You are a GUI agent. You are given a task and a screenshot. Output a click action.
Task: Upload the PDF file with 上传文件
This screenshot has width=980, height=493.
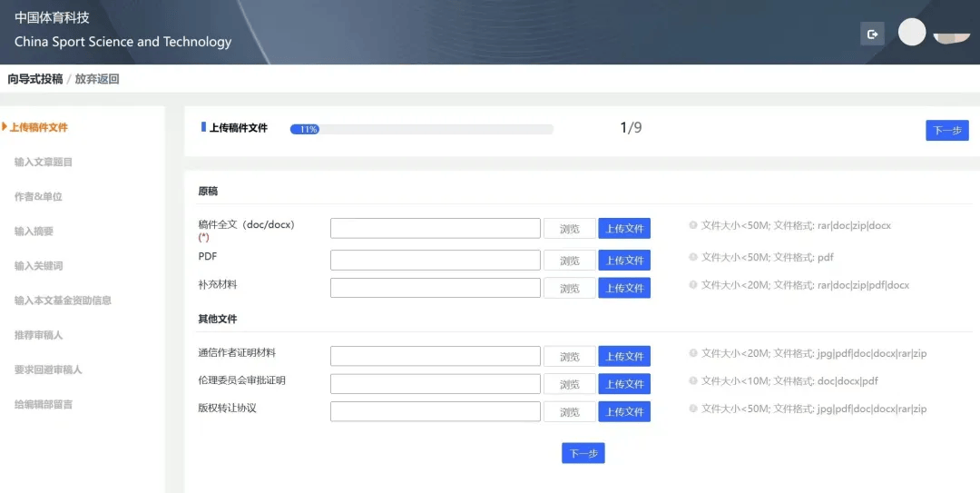coord(624,261)
